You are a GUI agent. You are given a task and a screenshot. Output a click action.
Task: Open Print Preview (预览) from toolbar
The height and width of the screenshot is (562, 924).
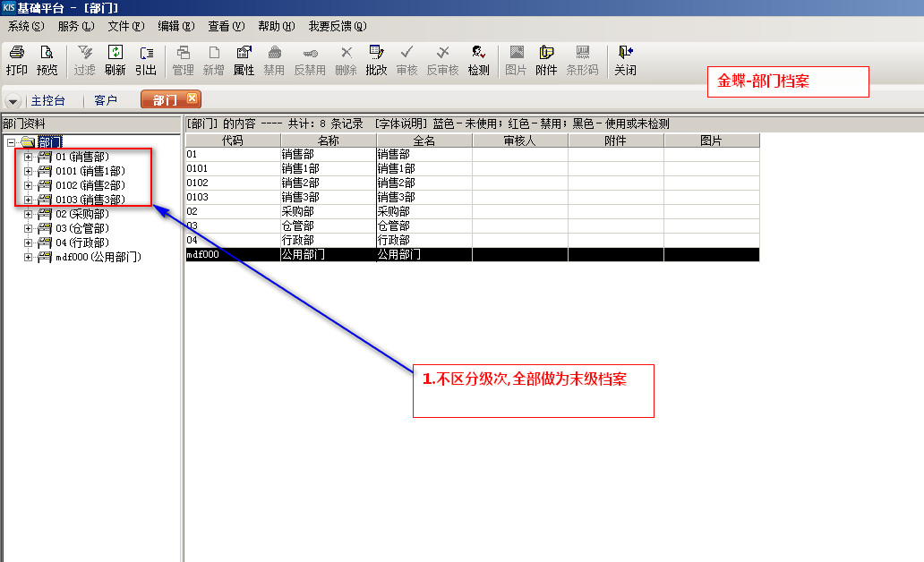[47, 60]
